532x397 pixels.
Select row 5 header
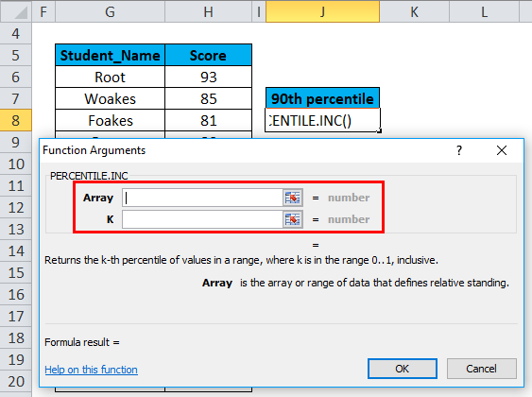click(16, 56)
